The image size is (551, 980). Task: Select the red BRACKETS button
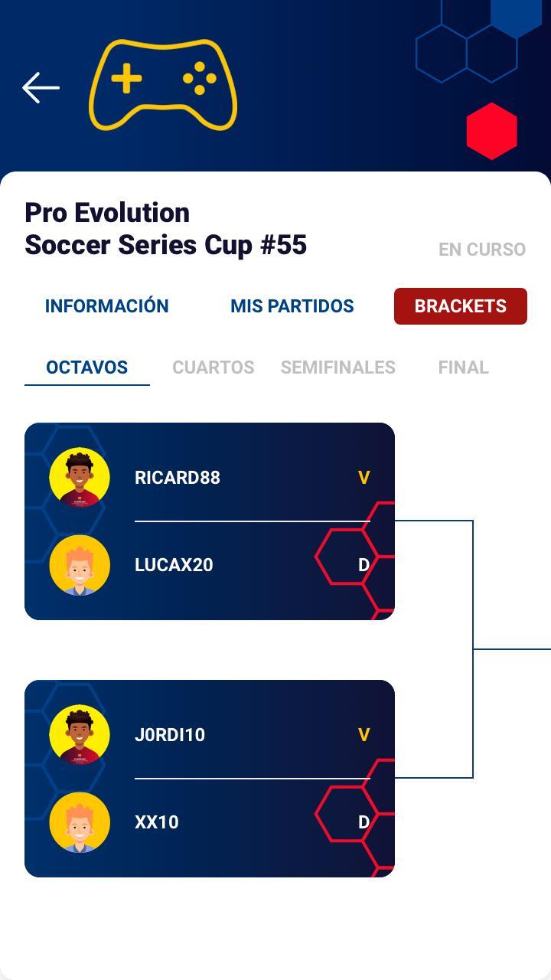[x=460, y=306]
